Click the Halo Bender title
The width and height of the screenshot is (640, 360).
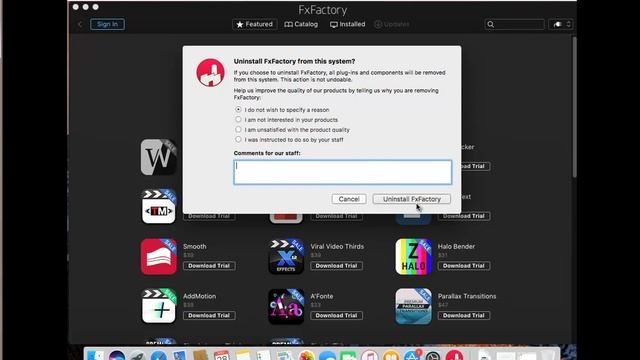(x=456, y=247)
